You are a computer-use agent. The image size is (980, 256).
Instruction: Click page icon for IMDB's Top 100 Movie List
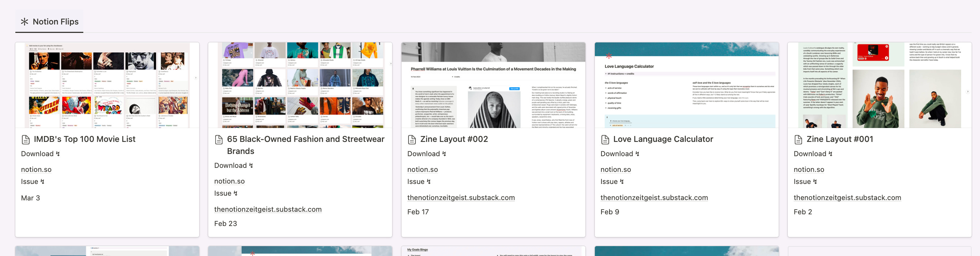tap(26, 139)
